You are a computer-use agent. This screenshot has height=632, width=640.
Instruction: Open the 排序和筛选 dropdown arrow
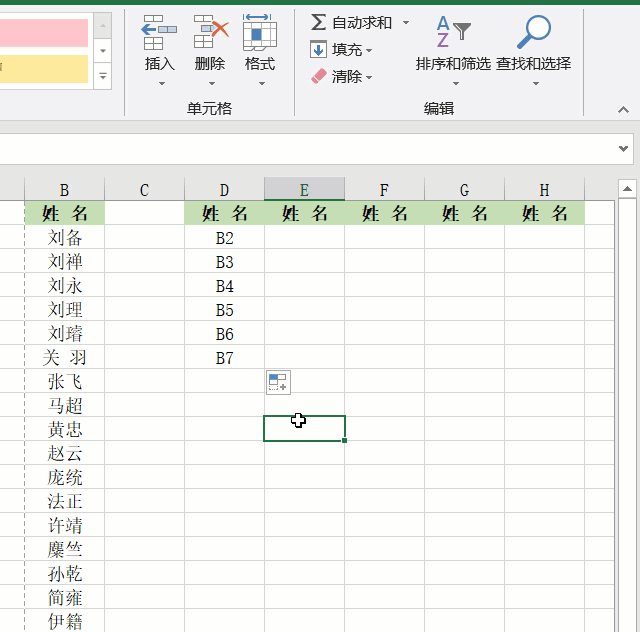(x=456, y=83)
